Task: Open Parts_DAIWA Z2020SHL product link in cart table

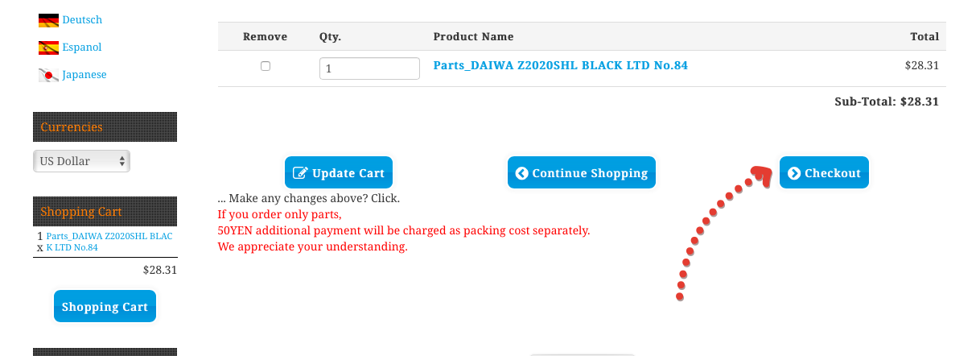Action: 560,65
